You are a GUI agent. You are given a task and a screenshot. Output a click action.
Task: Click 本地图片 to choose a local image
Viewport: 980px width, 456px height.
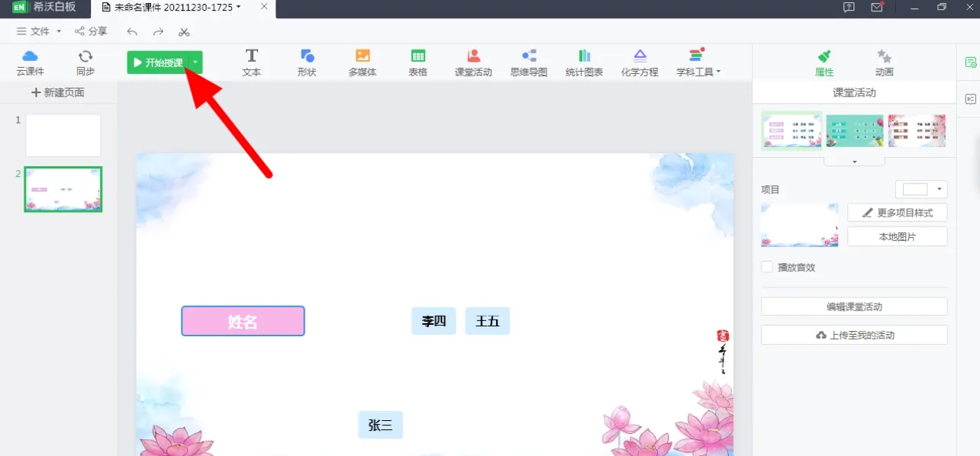coord(897,236)
